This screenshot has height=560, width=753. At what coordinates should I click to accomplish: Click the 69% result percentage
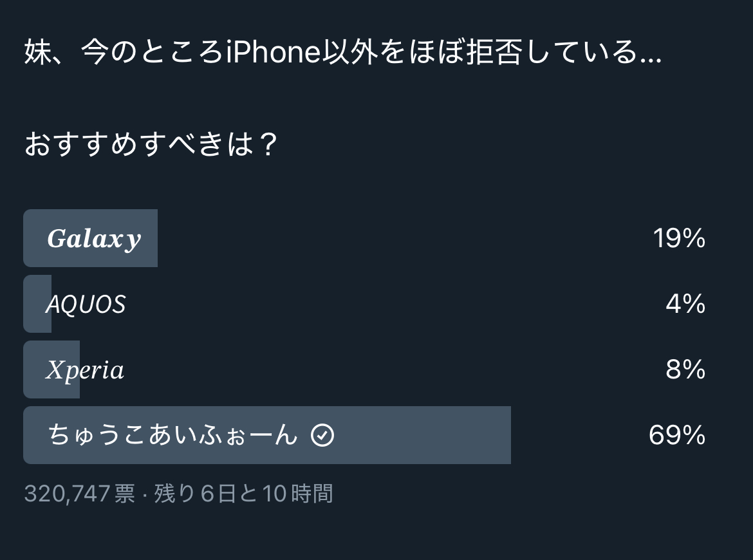pos(677,435)
